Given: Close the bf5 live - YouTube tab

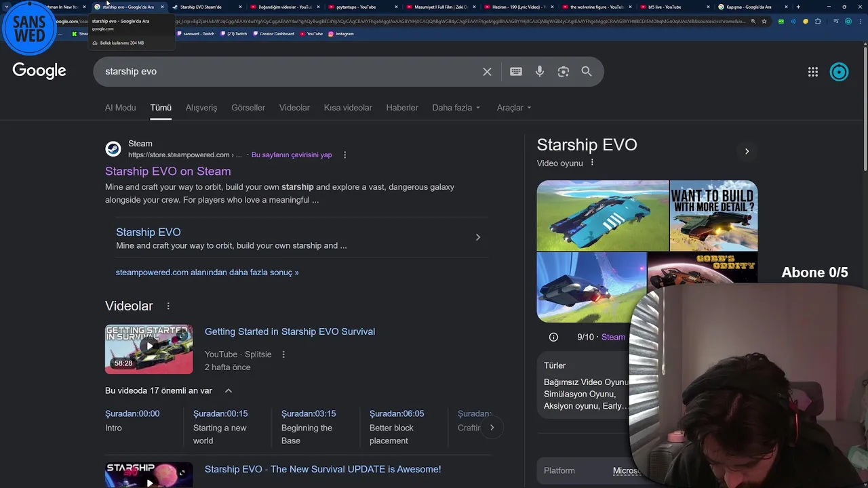Looking at the screenshot, I should (709, 7).
